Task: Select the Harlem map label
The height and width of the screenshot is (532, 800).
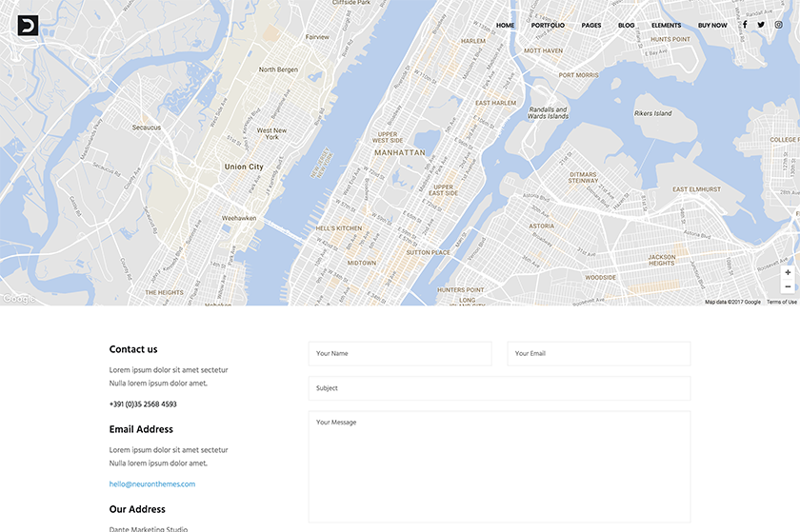Action: coord(473,41)
